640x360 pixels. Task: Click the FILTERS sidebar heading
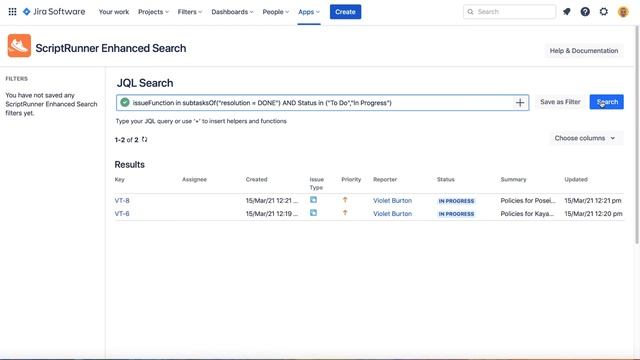(x=17, y=78)
